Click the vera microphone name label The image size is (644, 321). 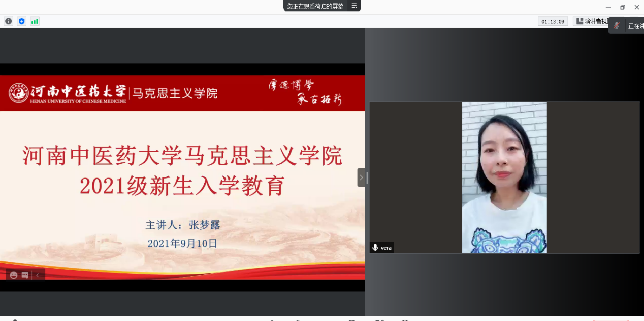coord(382,247)
